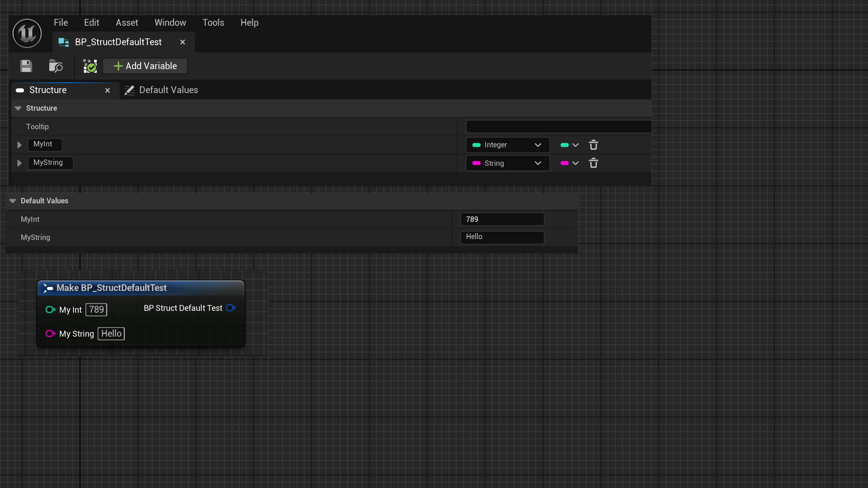
Task: Click the My Int input pin
Action: click(50, 310)
